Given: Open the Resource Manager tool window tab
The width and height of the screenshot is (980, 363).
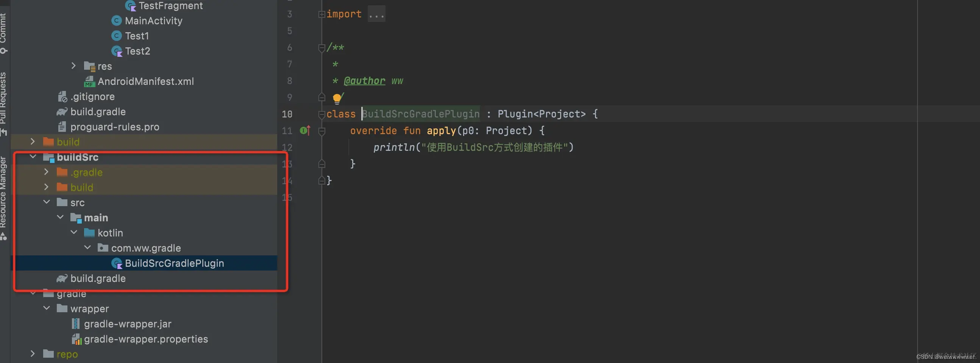Looking at the screenshot, I should pos(3,198).
